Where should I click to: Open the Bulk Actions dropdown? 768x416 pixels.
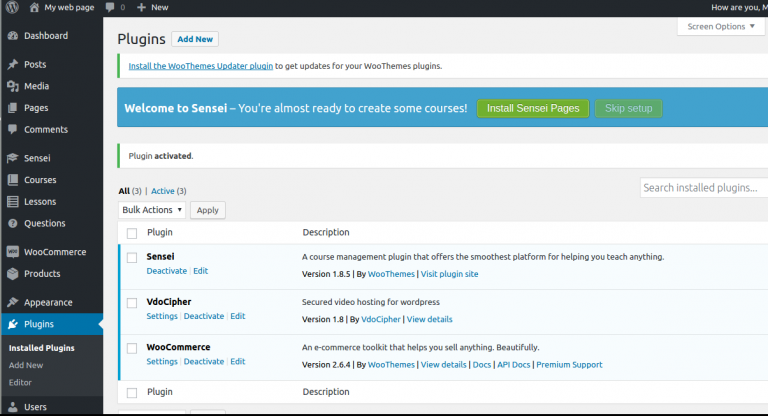click(152, 210)
